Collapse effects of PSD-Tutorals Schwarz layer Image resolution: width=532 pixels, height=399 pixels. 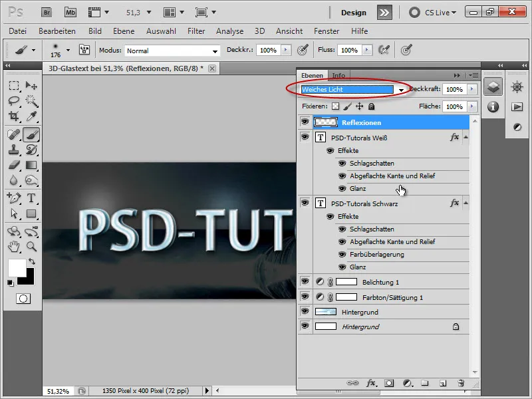[466, 203]
